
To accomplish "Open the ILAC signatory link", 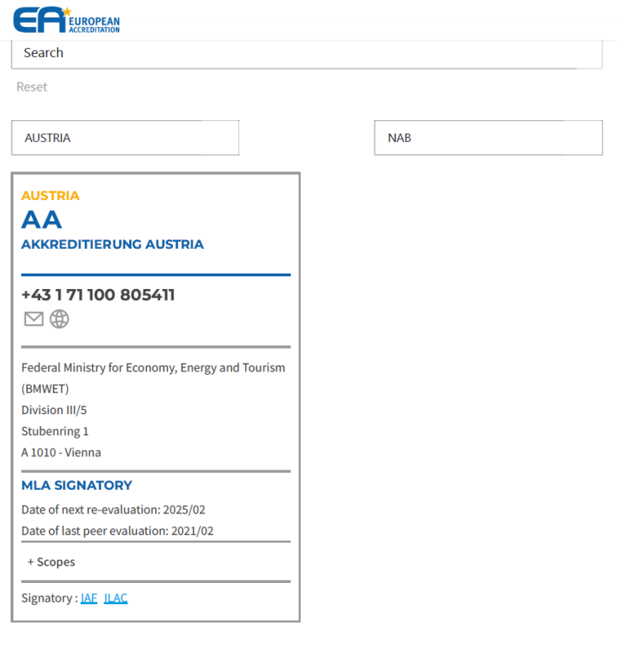I will click(x=116, y=598).
